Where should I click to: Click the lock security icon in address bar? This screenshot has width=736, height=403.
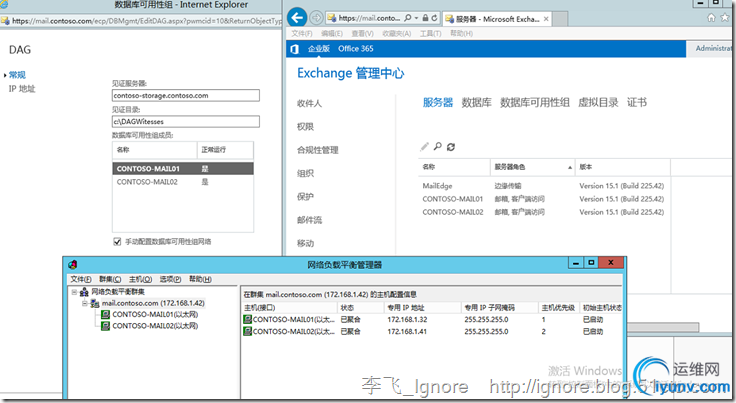pos(425,18)
